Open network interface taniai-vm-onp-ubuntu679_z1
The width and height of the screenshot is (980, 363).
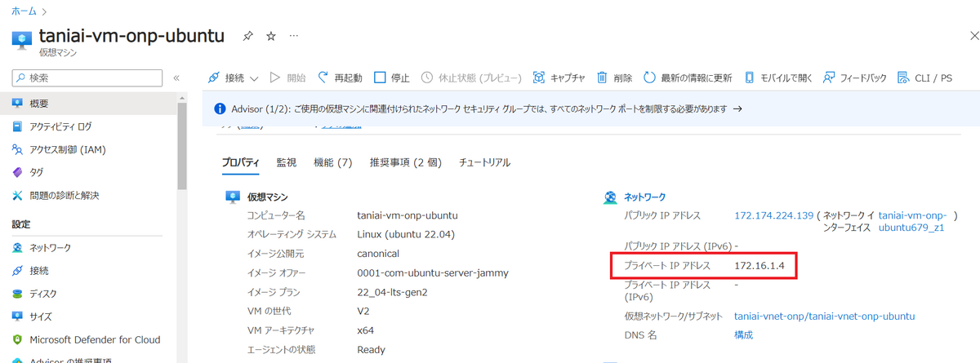[x=912, y=222]
